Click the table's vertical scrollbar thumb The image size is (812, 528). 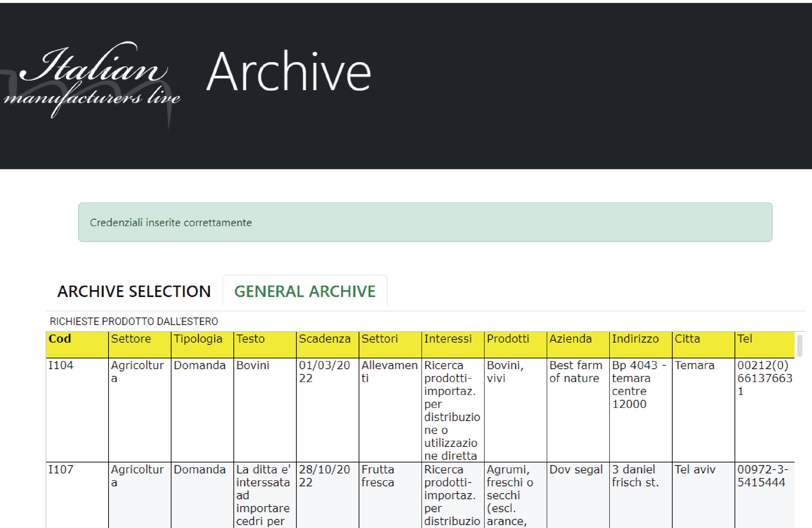click(800, 346)
